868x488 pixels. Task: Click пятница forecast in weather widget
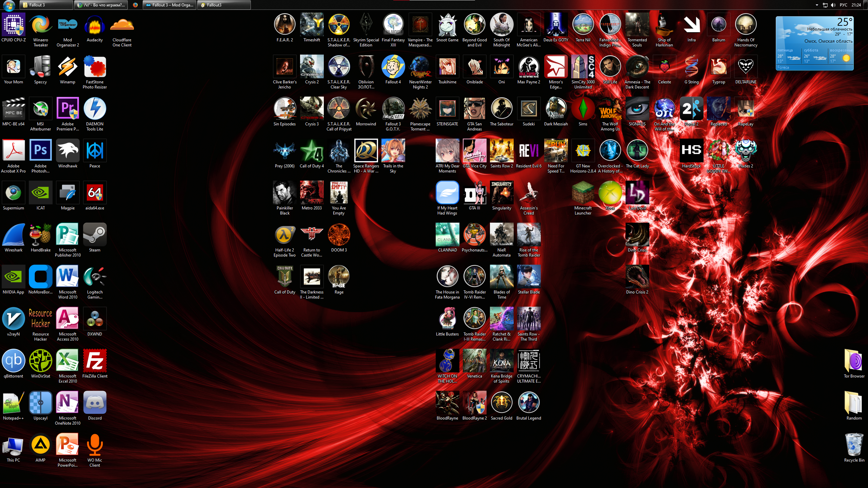788,56
